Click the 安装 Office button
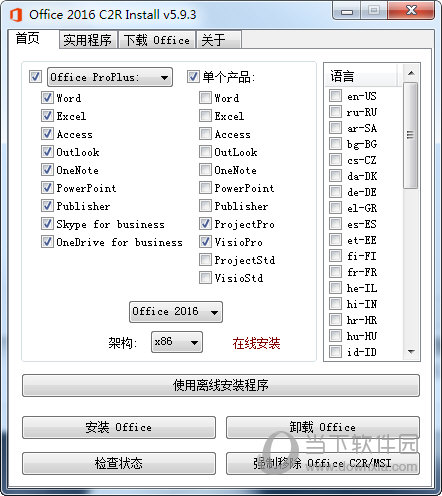442x496 pixels. [119, 427]
